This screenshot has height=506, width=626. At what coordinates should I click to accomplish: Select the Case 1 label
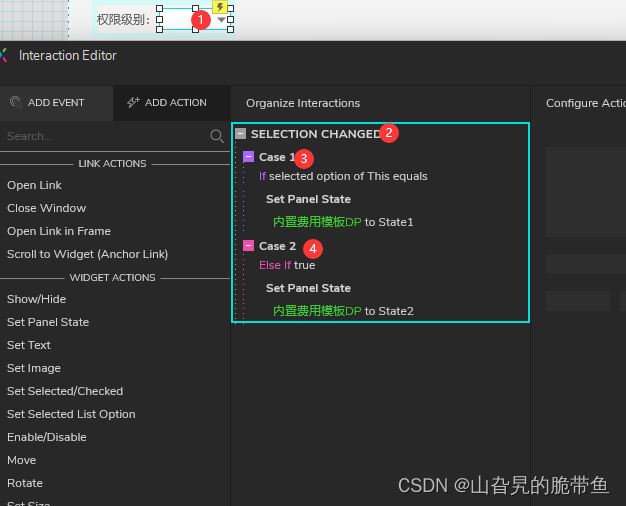[x=277, y=157]
